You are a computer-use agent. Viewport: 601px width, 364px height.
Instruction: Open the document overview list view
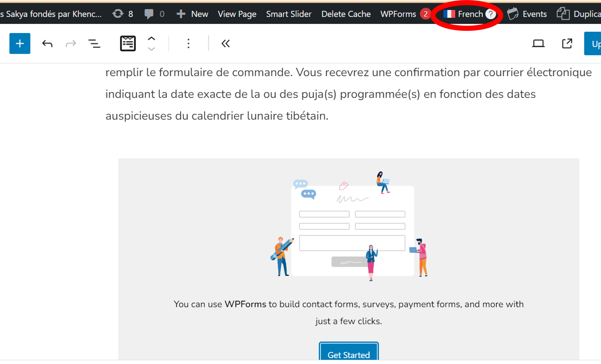(x=94, y=44)
